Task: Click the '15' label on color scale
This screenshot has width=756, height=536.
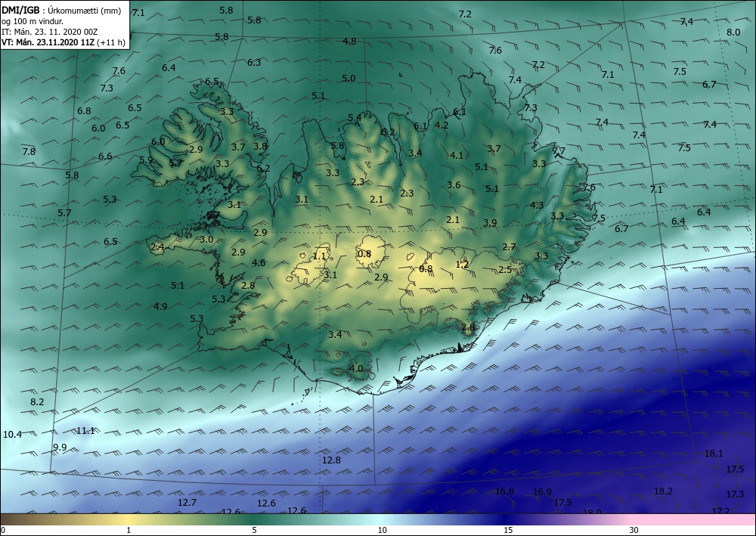Action: tap(508, 530)
